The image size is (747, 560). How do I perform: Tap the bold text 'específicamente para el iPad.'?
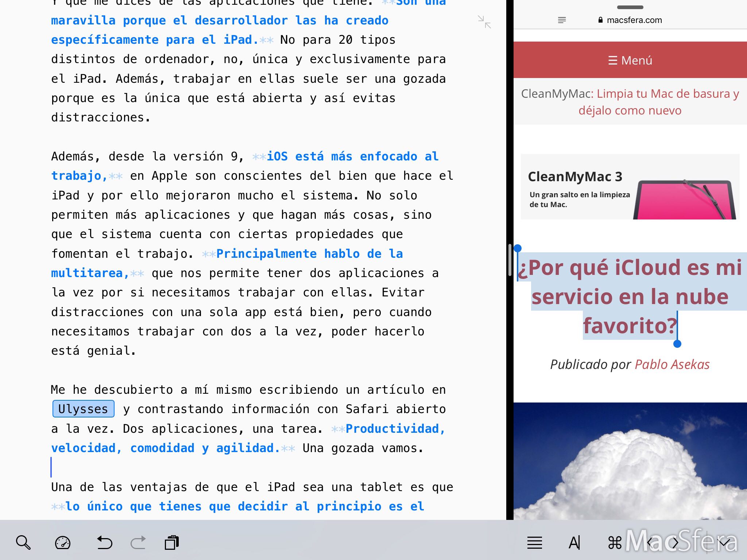pos(155,40)
